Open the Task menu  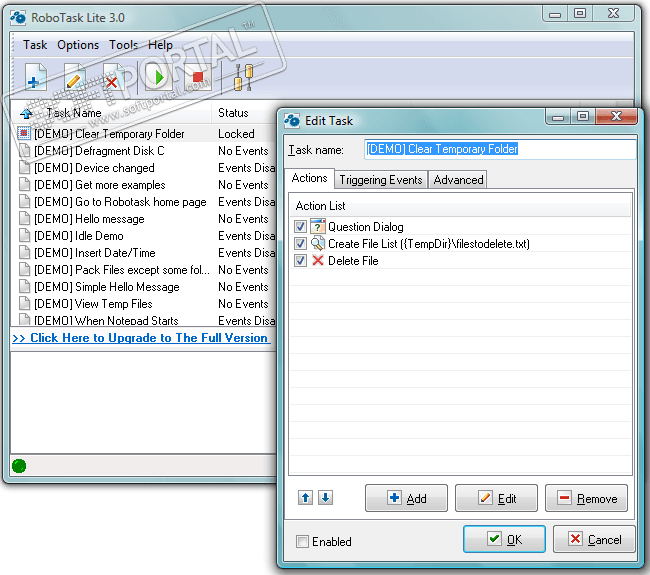click(35, 45)
